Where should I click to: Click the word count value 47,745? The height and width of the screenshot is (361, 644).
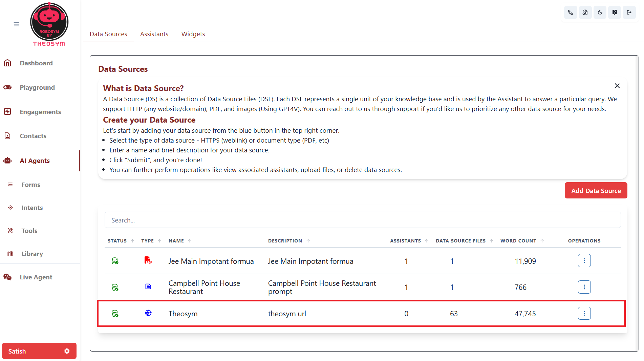[x=525, y=314]
